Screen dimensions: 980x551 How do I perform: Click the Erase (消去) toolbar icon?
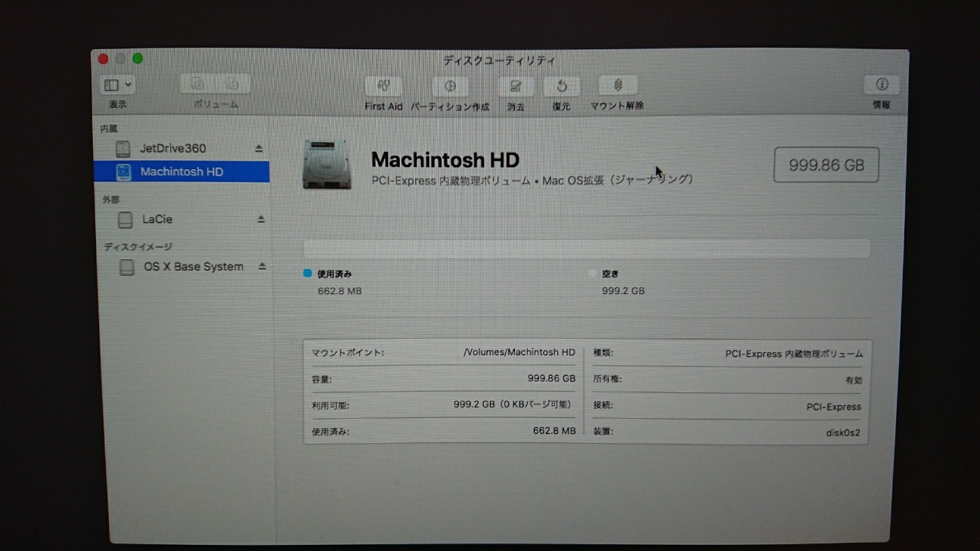[x=516, y=85]
